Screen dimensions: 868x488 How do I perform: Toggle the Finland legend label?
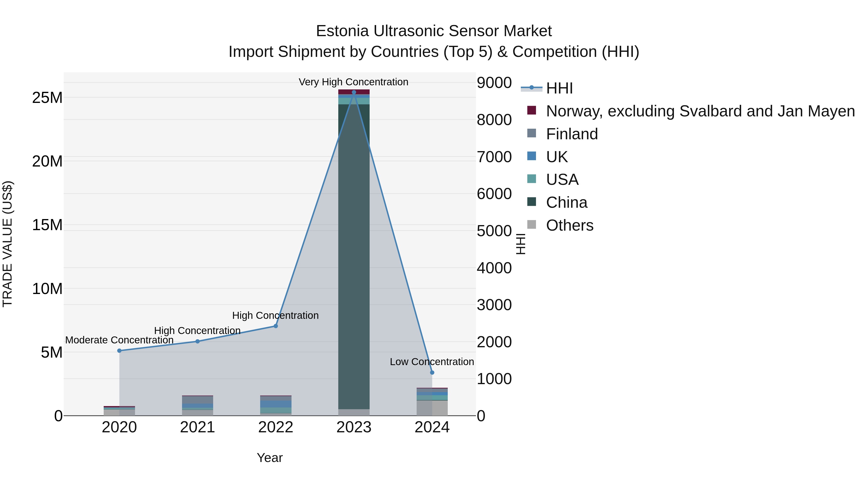tap(572, 134)
